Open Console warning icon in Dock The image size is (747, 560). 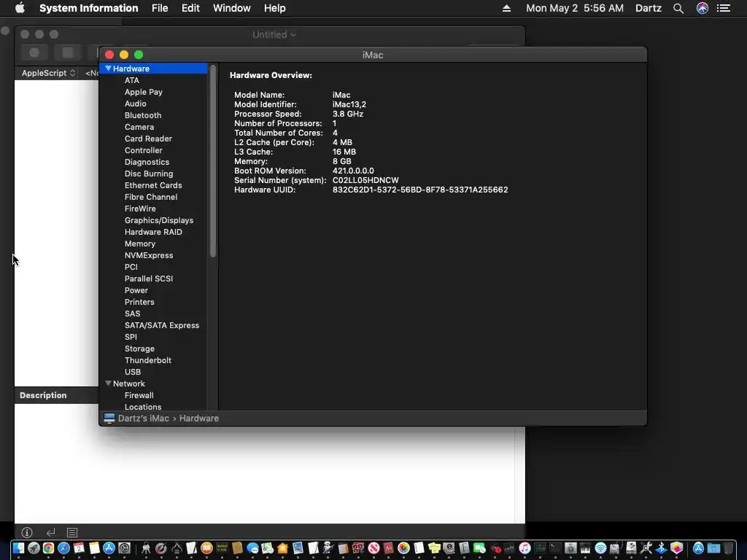pos(222,548)
